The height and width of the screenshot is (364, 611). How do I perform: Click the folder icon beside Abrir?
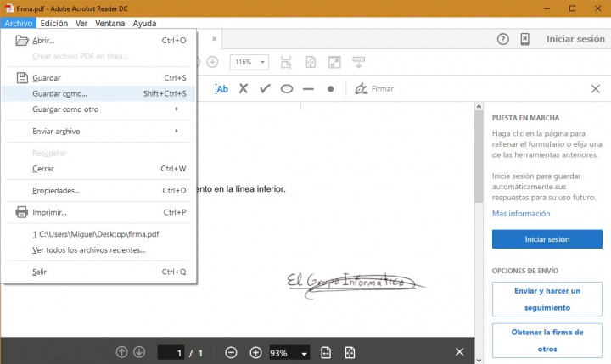pyautogui.click(x=22, y=41)
